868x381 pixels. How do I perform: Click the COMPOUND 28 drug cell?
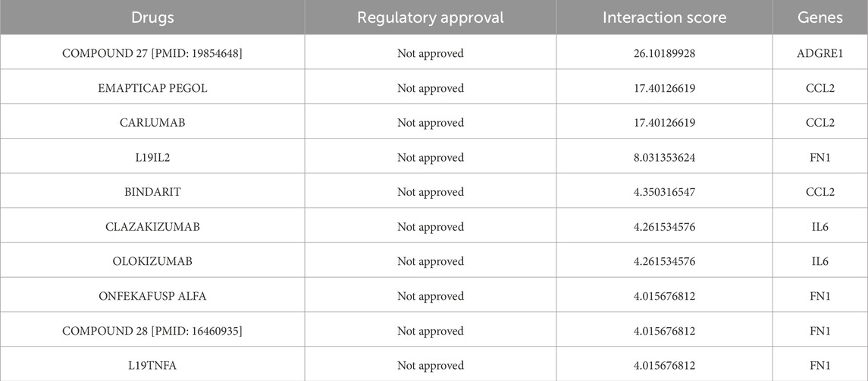[x=152, y=331]
